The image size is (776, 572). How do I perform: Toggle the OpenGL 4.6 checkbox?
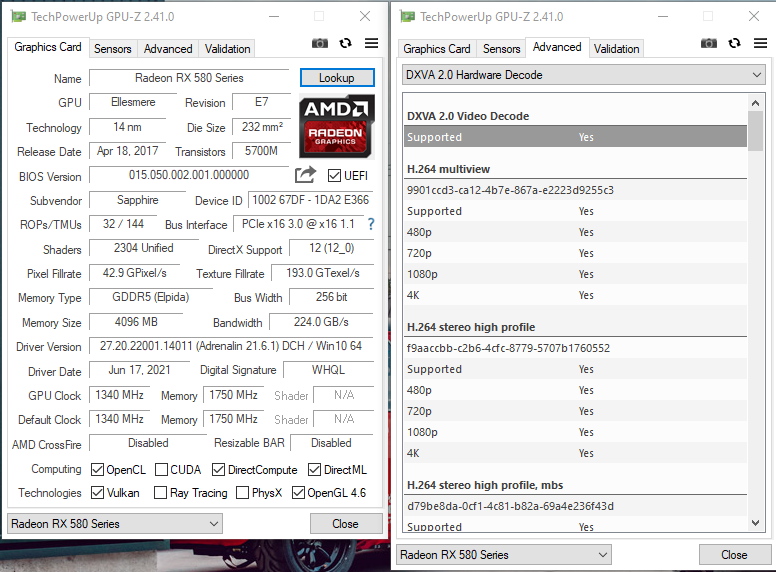[x=298, y=493]
